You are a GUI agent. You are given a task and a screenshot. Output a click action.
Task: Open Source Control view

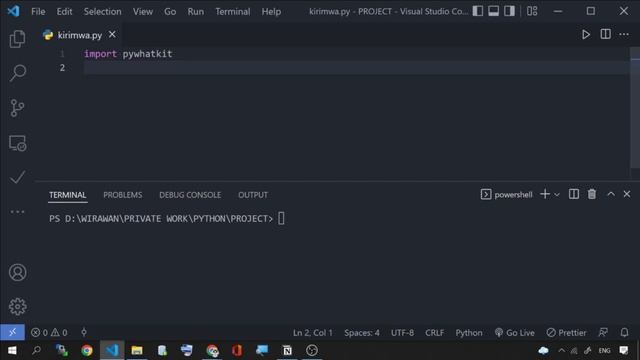(x=17, y=108)
